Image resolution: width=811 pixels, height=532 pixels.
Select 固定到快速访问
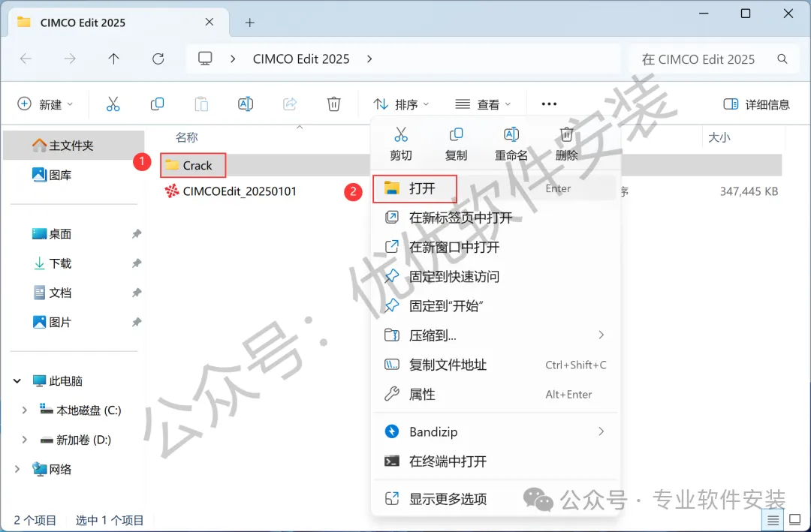pyautogui.click(x=496, y=277)
